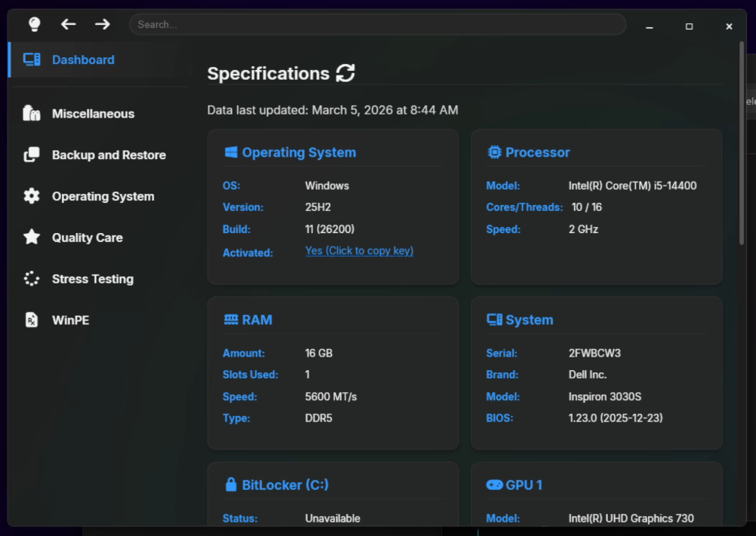Click the processor chip icon on the Processor card
756x536 pixels.
(496, 152)
